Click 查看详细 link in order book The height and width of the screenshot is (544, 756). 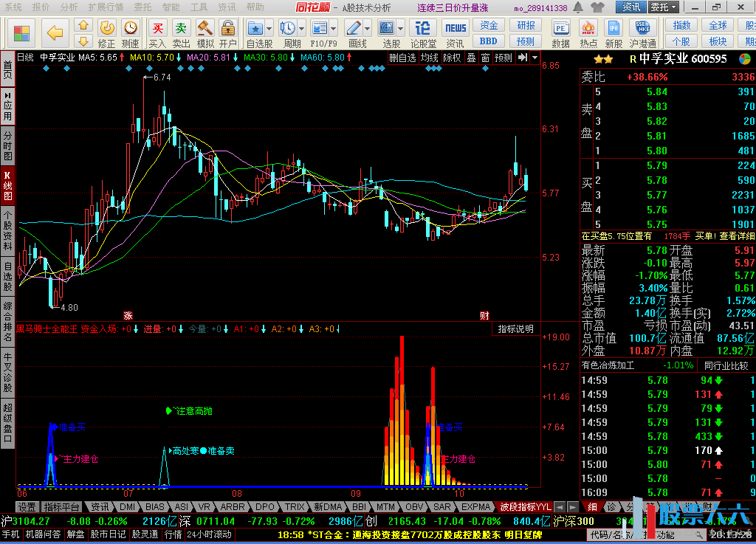tap(738, 236)
